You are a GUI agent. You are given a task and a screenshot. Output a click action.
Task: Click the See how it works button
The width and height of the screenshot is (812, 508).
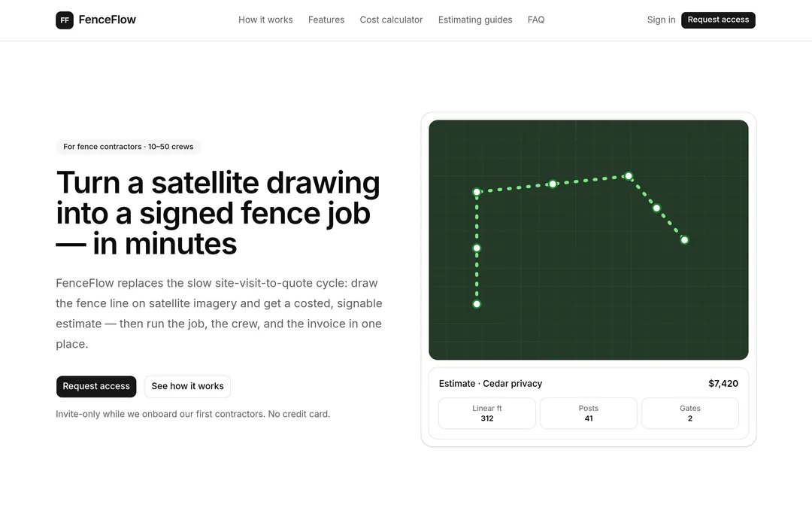click(x=187, y=386)
